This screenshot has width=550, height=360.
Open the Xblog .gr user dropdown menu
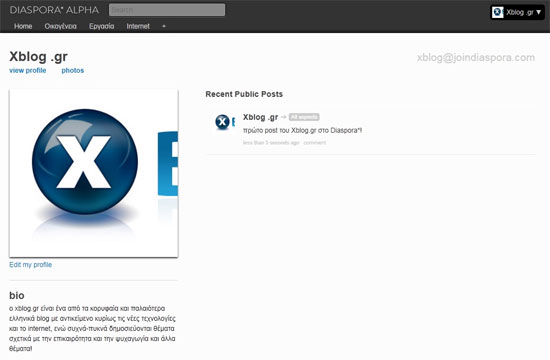point(517,12)
